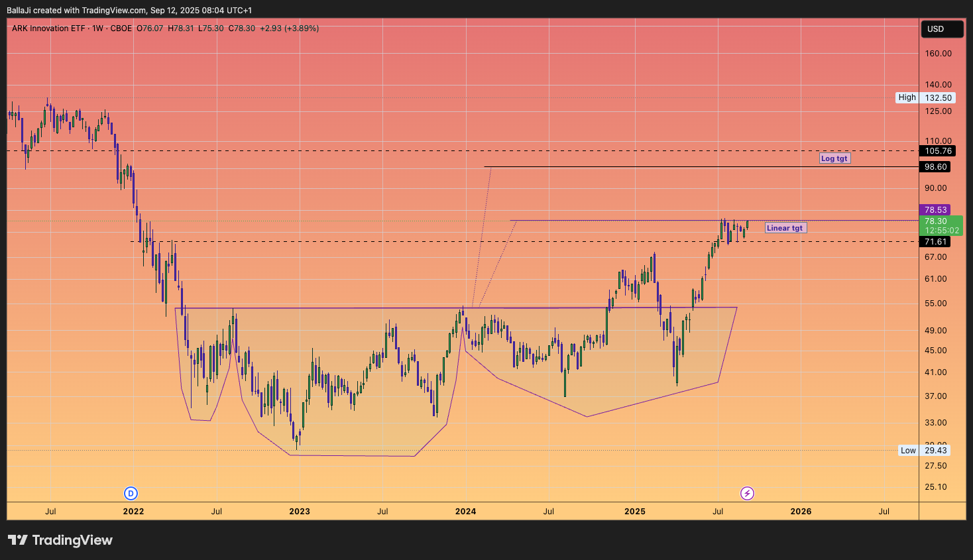Image resolution: width=973 pixels, height=560 pixels.
Task: Click the blue dividend D marker icon
Action: (x=131, y=493)
